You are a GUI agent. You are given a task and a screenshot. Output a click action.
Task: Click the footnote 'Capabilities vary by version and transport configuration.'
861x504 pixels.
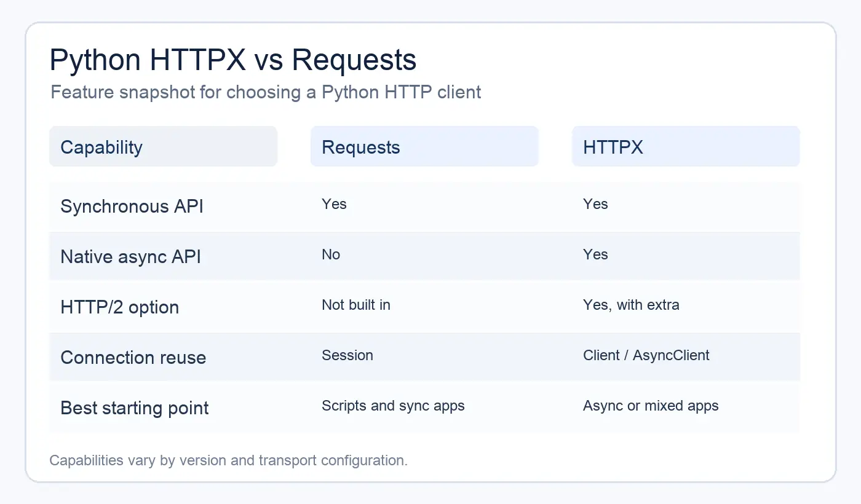pyautogui.click(x=228, y=460)
